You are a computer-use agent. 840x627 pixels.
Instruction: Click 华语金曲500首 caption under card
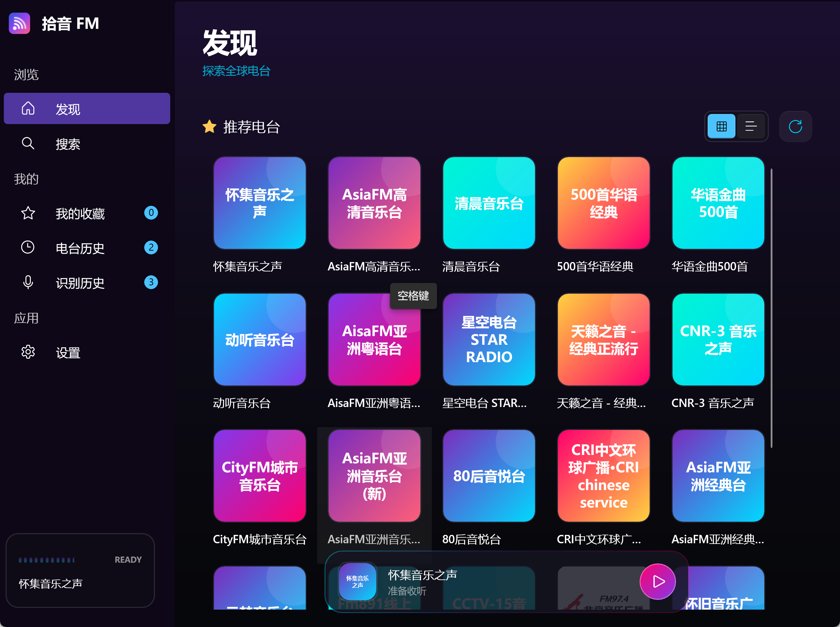click(709, 267)
